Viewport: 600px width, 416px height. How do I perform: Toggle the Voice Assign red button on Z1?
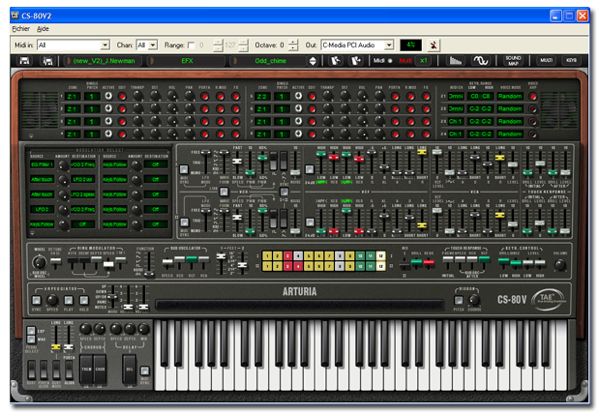coord(533,96)
